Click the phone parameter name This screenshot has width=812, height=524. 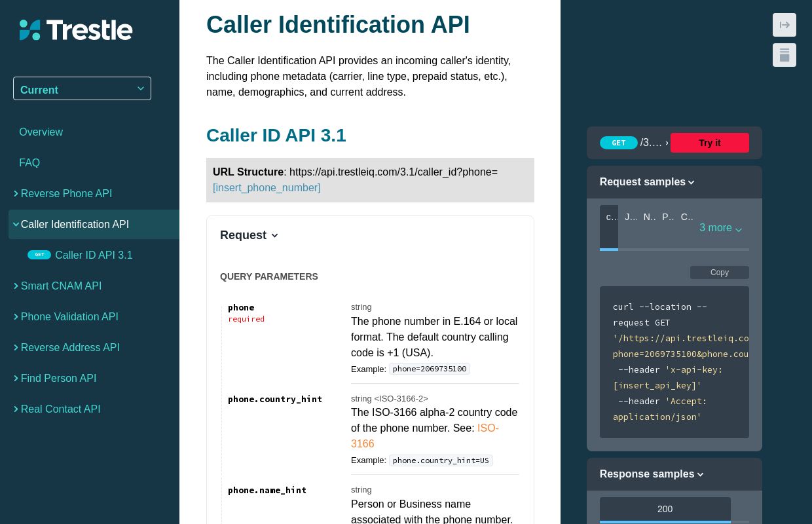click(241, 307)
